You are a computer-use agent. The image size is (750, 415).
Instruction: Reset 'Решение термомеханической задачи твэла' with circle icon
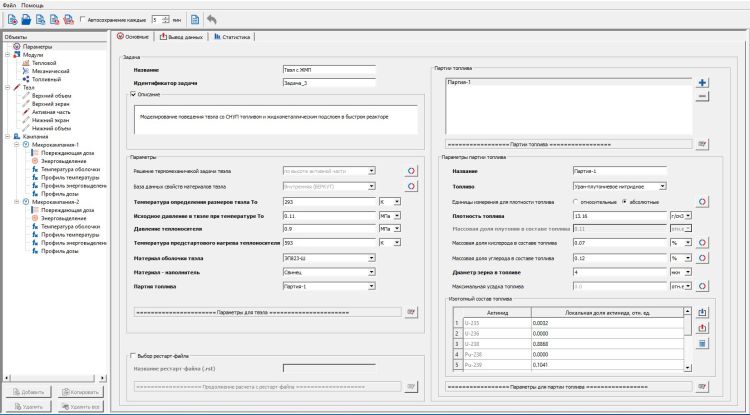click(x=411, y=171)
